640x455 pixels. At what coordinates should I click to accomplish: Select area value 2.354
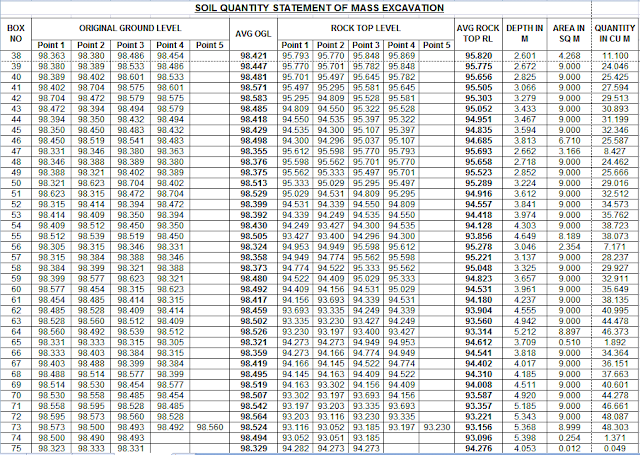(569, 247)
